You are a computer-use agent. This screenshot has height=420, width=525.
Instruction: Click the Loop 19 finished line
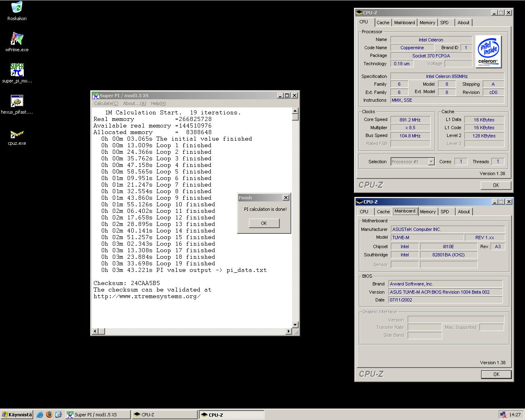pos(158,263)
